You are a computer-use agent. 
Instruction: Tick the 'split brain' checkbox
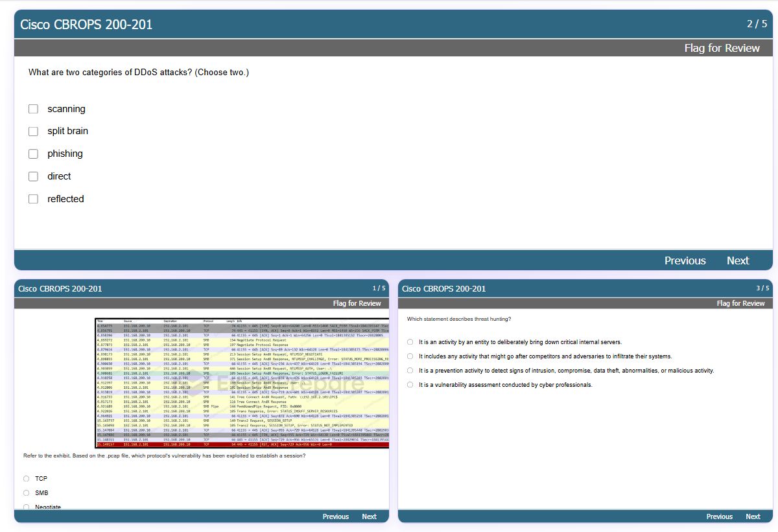[33, 132]
